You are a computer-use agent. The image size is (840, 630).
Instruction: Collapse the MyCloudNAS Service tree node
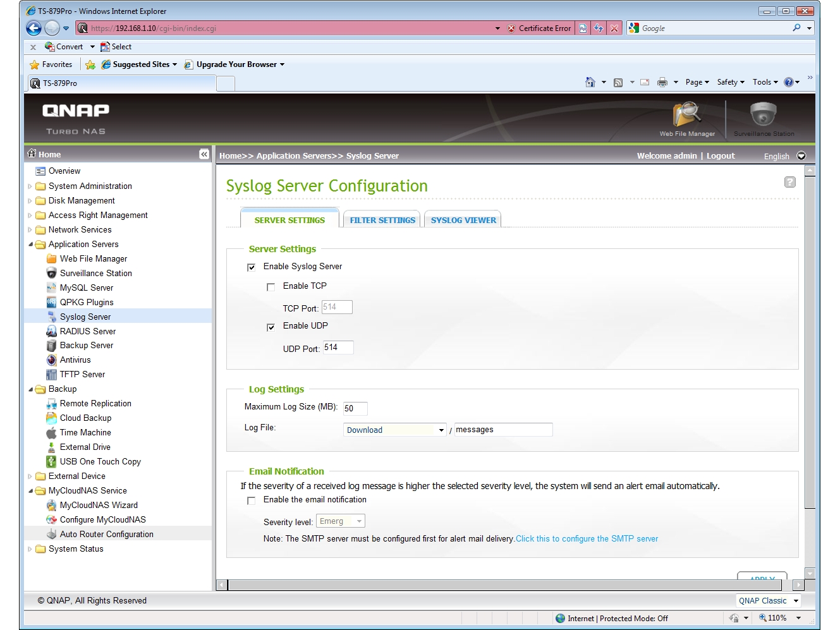tap(30, 491)
